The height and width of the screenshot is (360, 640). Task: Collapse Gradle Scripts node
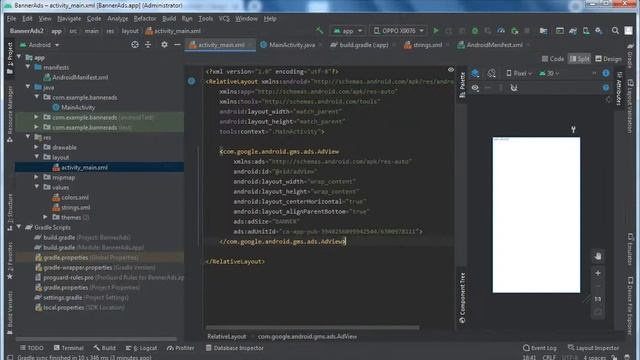point(19,227)
